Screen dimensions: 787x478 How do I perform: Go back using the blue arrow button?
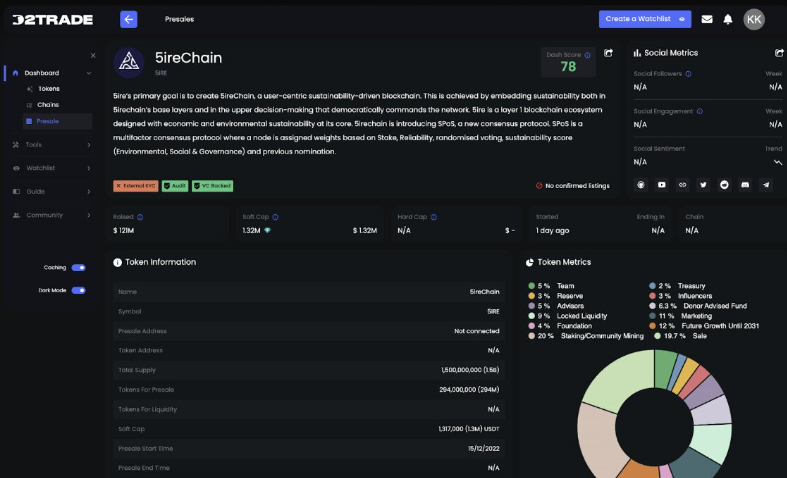(128, 20)
